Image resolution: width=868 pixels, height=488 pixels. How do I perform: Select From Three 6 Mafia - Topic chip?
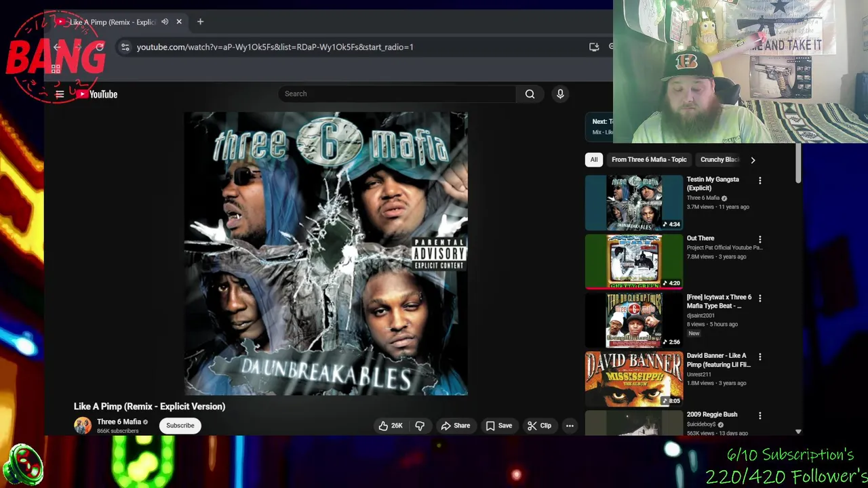tap(649, 160)
